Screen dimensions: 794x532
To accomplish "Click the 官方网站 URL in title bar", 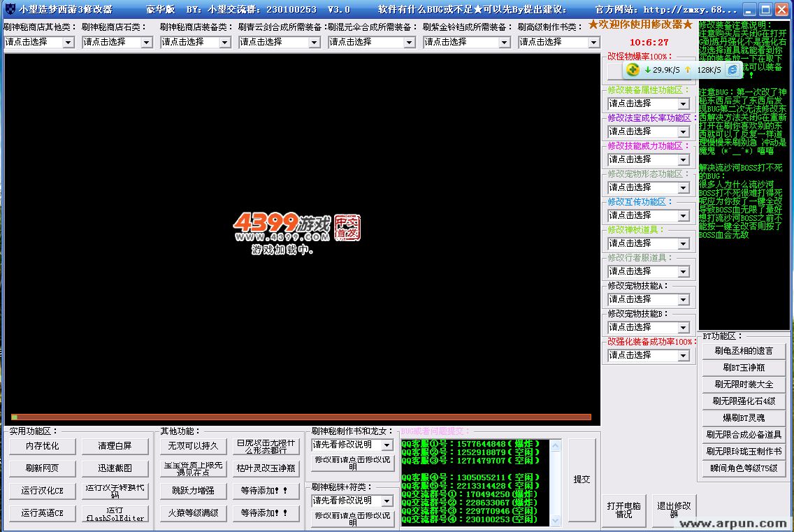I will point(666,10).
